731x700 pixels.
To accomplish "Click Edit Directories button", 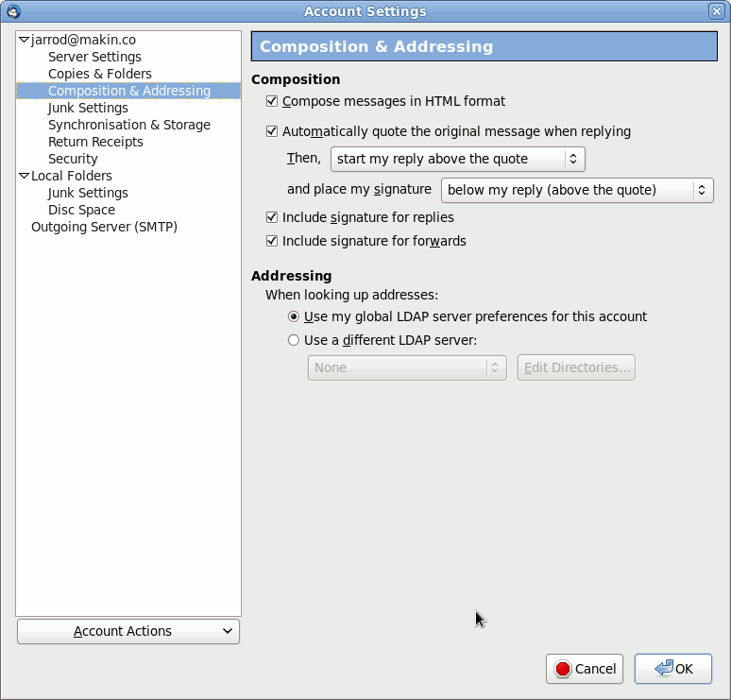I will click(x=576, y=368).
